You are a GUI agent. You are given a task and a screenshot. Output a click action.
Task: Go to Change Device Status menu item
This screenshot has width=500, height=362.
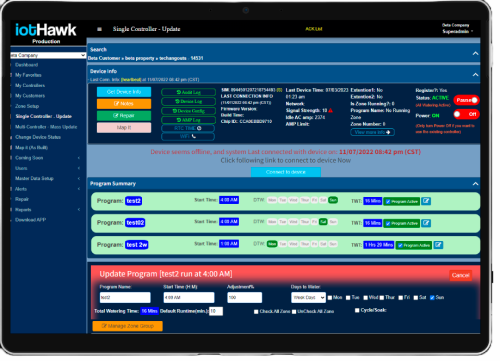pos(38,137)
